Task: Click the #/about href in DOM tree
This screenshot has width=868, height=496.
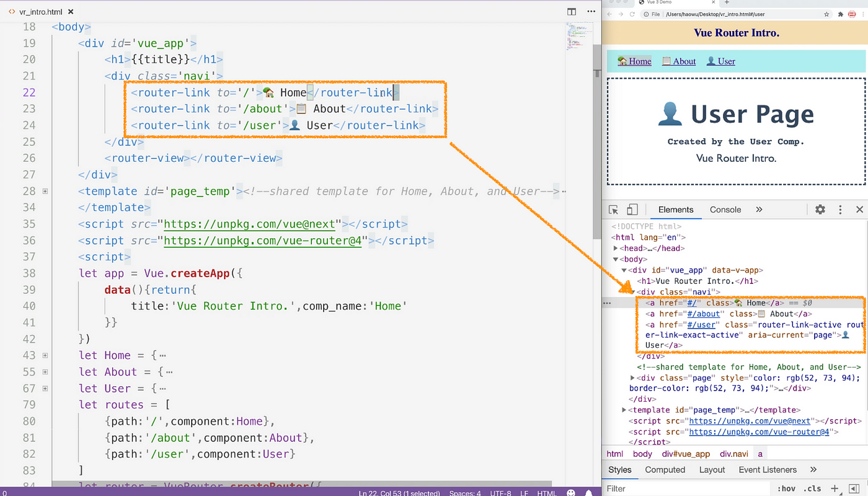Action: tap(703, 314)
